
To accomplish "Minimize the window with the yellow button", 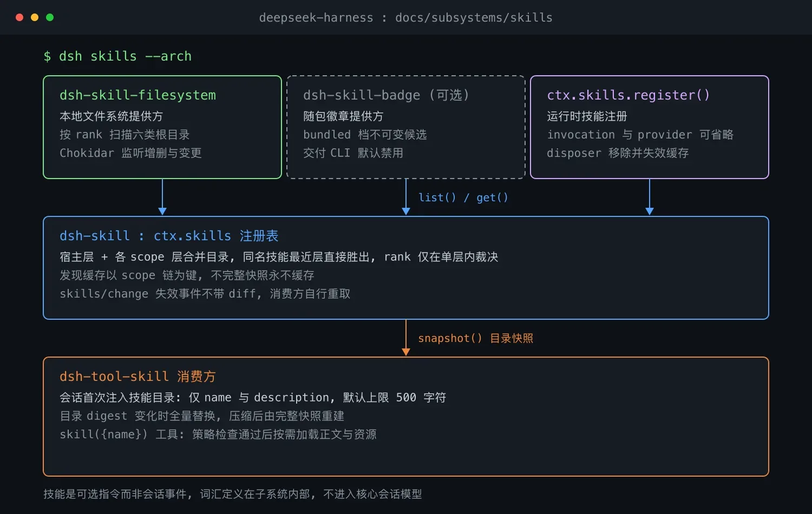I will point(35,17).
